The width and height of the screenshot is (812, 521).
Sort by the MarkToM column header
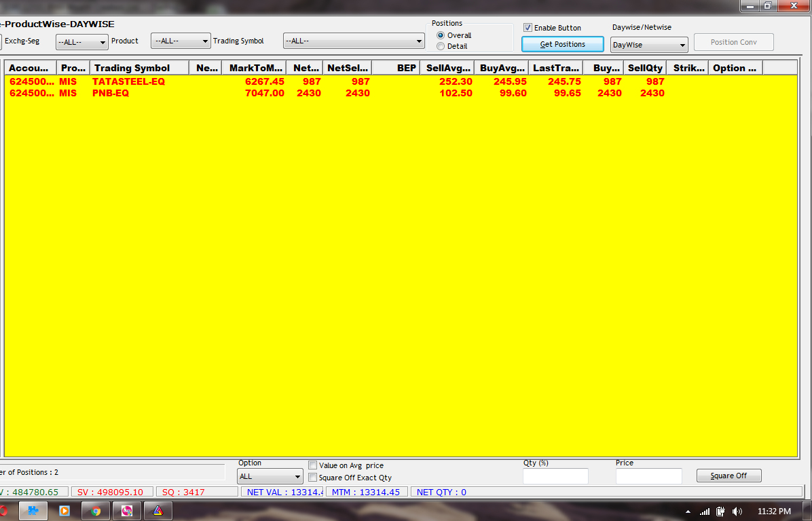255,68
